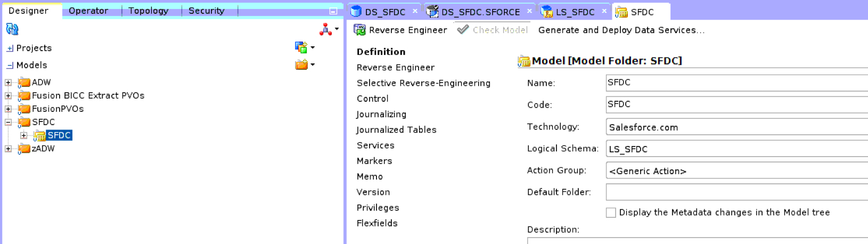Open the Action Group dropdown
The image size is (868, 244).
(735, 171)
